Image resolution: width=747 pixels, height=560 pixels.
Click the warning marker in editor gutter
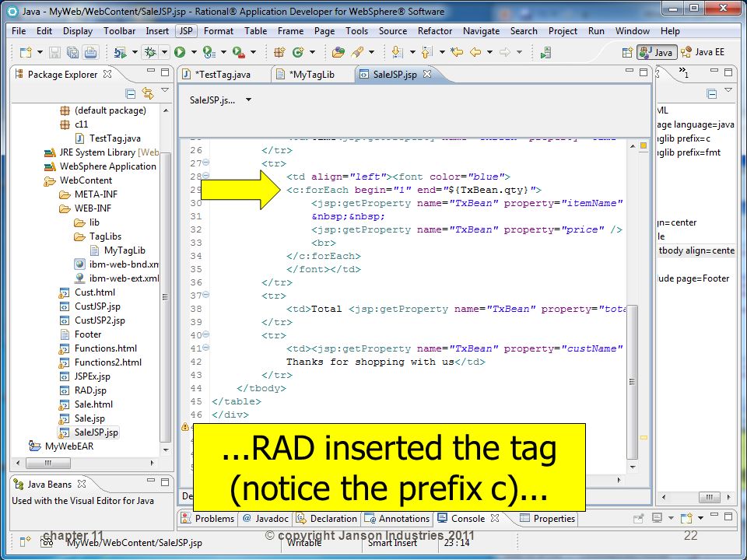click(185, 427)
